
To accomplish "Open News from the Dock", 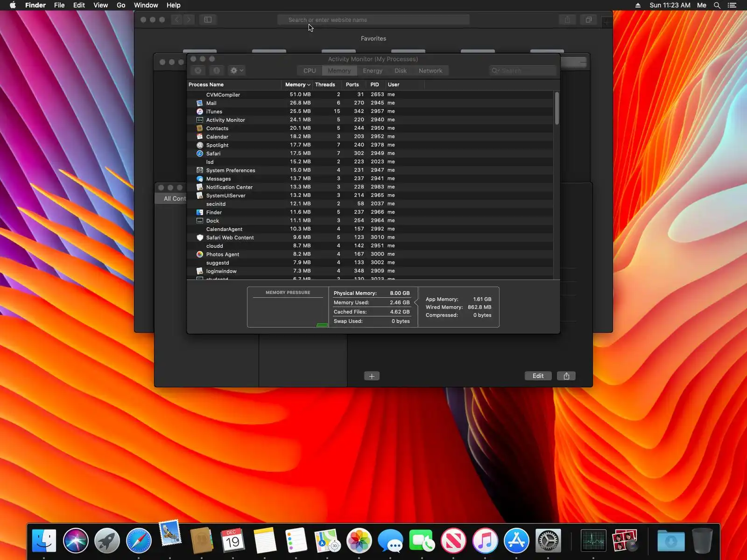I will (x=453, y=541).
